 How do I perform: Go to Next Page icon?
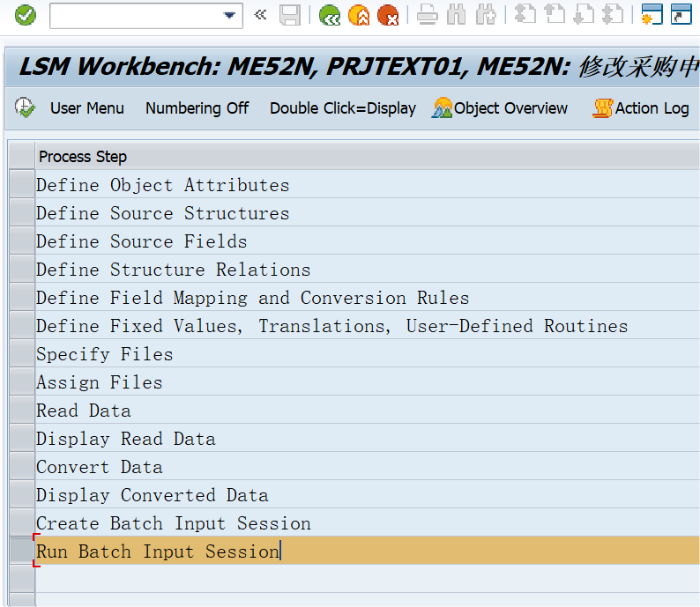tap(584, 15)
